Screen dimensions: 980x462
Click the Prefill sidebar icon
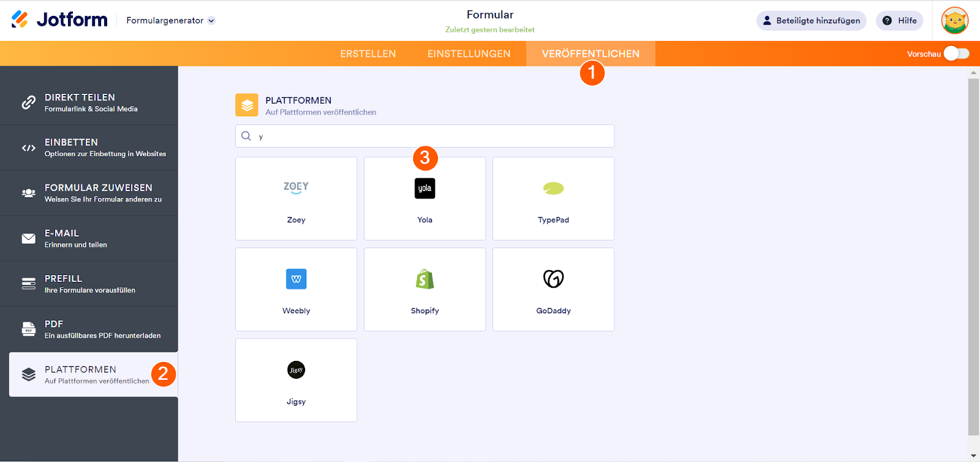pos(29,284)
